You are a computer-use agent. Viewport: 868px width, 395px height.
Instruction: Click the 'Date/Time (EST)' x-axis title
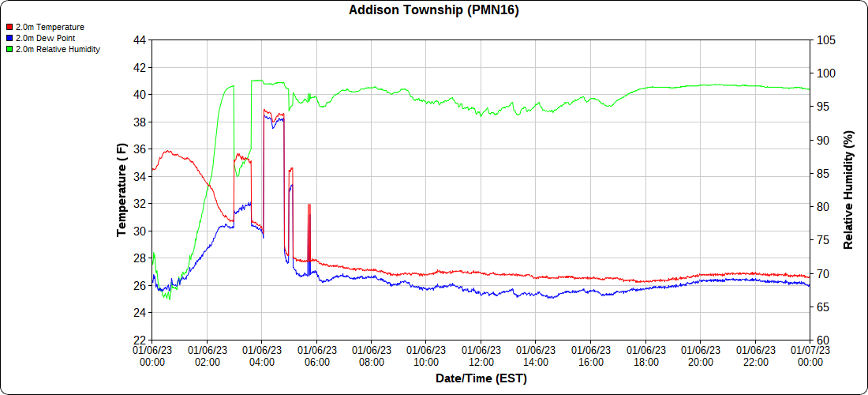click(481, 378)
